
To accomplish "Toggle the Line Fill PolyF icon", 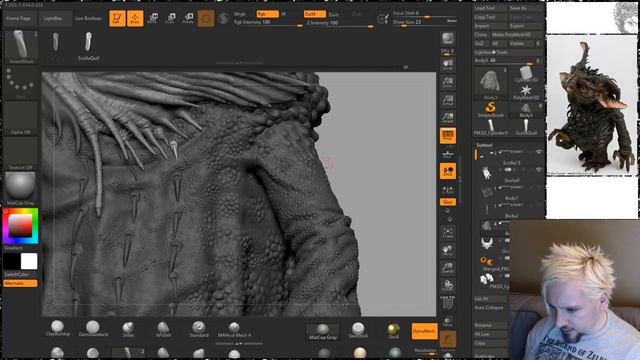I will tap(448, 302).
